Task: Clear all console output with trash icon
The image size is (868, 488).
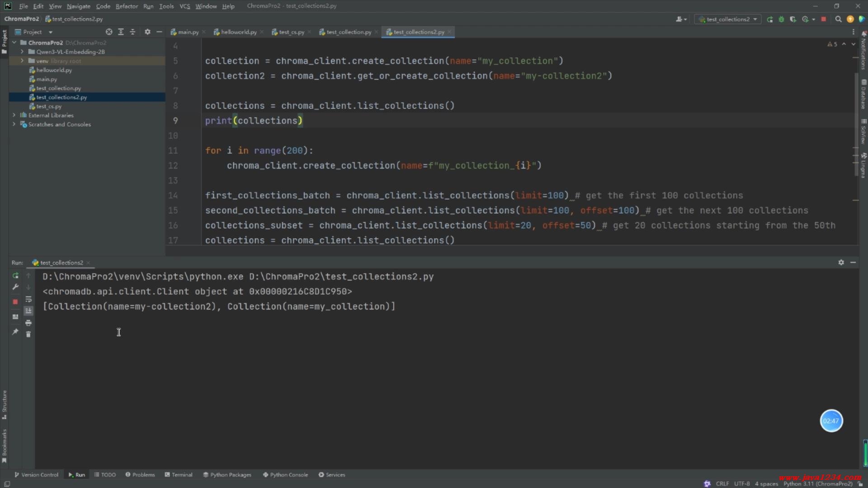Action: 28,334
